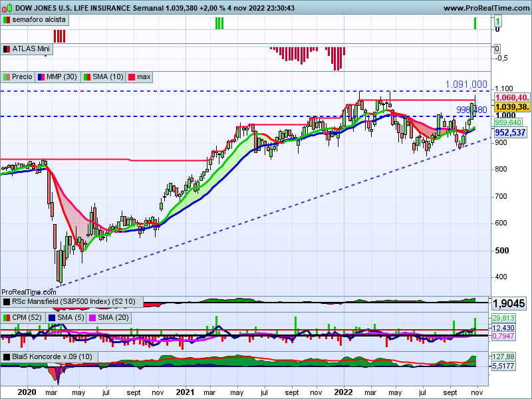
Task: Select the Precio legend label
Action: coord(22,77)
